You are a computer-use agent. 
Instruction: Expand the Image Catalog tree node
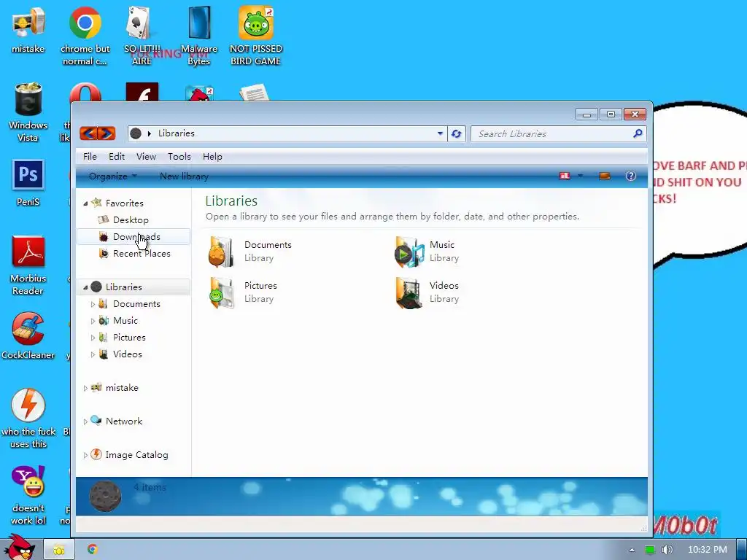(85, 455)
